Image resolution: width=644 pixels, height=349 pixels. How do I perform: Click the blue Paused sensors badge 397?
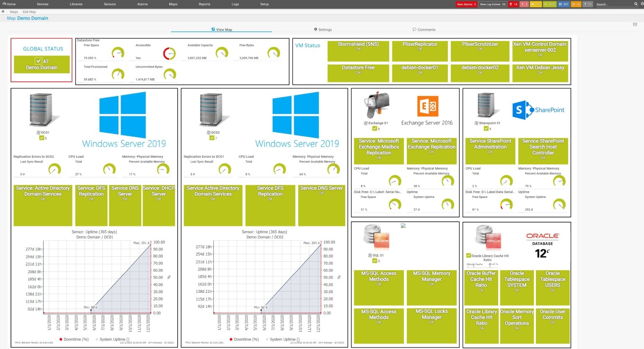tap(563, 4)
